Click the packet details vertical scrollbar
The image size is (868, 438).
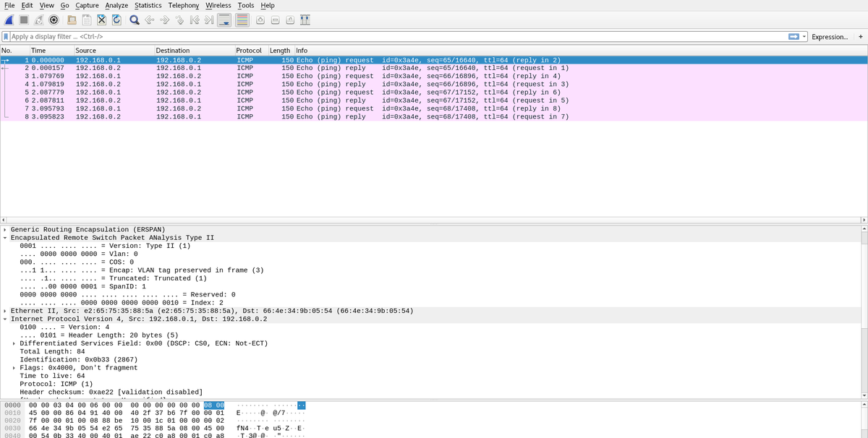[x=864, y=311]
